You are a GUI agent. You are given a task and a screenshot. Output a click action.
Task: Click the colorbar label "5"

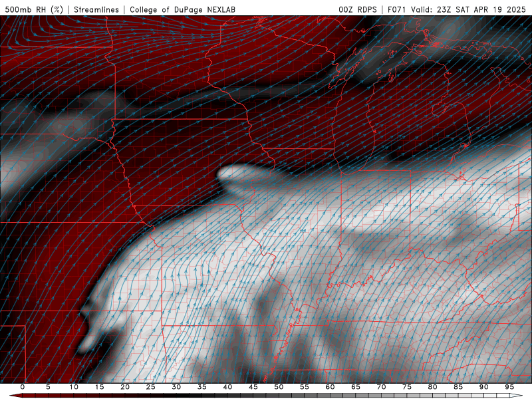point(48,387)
